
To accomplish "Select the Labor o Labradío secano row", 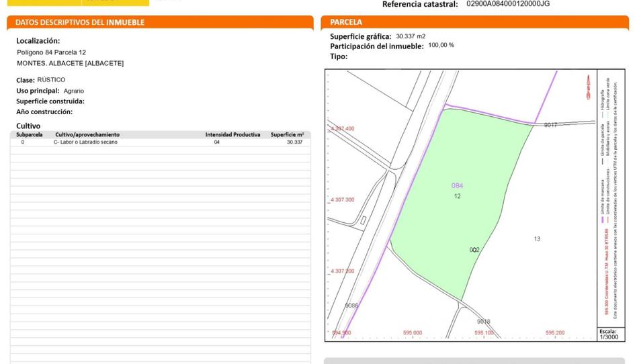I will 161,142.
